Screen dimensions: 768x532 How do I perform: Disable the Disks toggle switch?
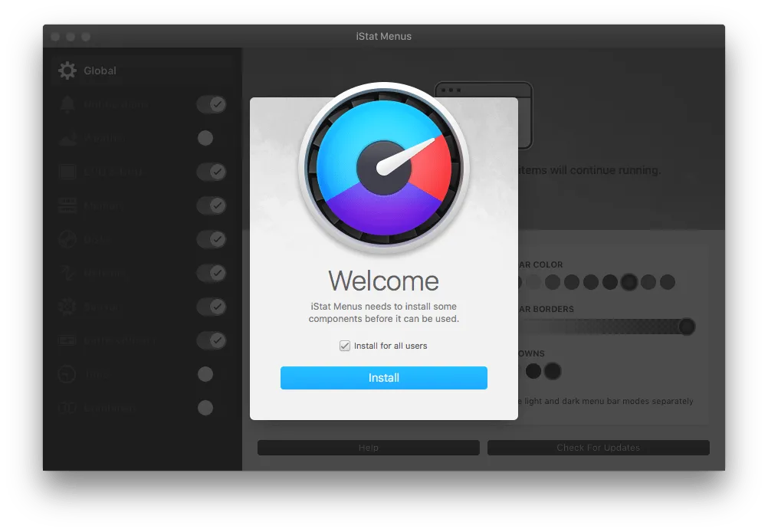[x=211, y=239]
